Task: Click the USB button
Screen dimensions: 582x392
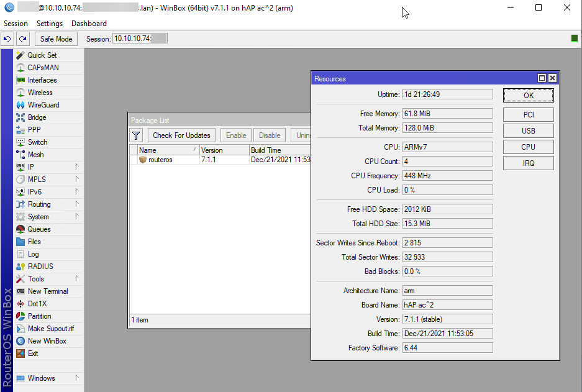Action: (528, 130)
